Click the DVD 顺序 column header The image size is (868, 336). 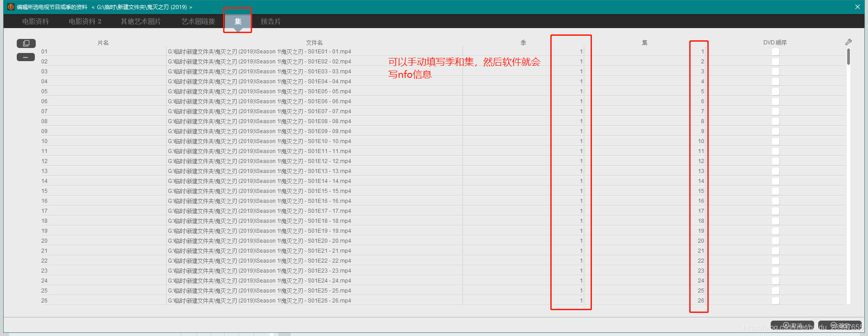coord(775,43)
